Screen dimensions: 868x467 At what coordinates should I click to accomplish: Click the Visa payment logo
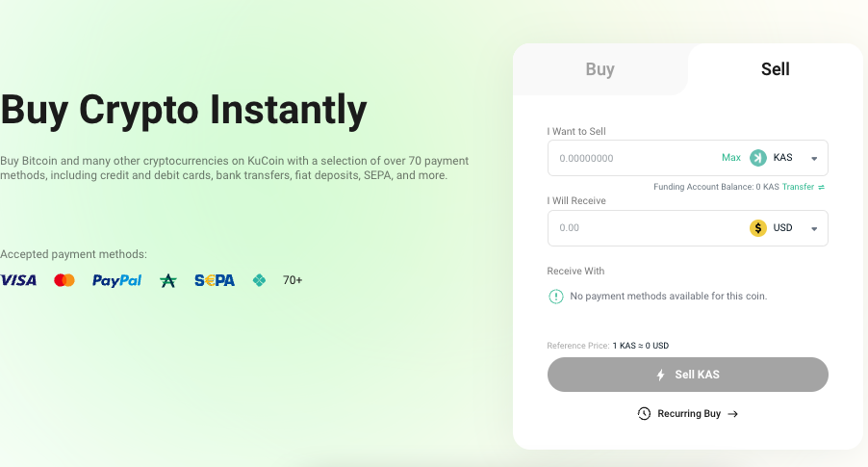pos(18,280)
